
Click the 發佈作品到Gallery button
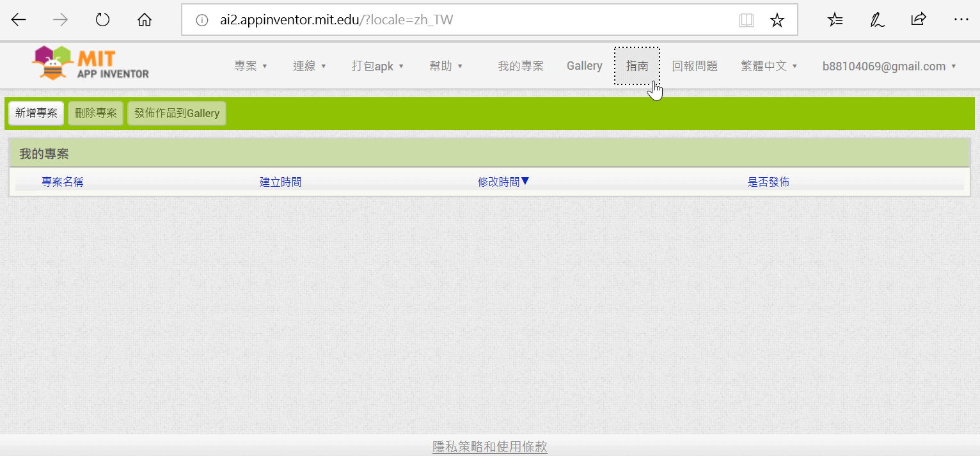tap(177, 113)
